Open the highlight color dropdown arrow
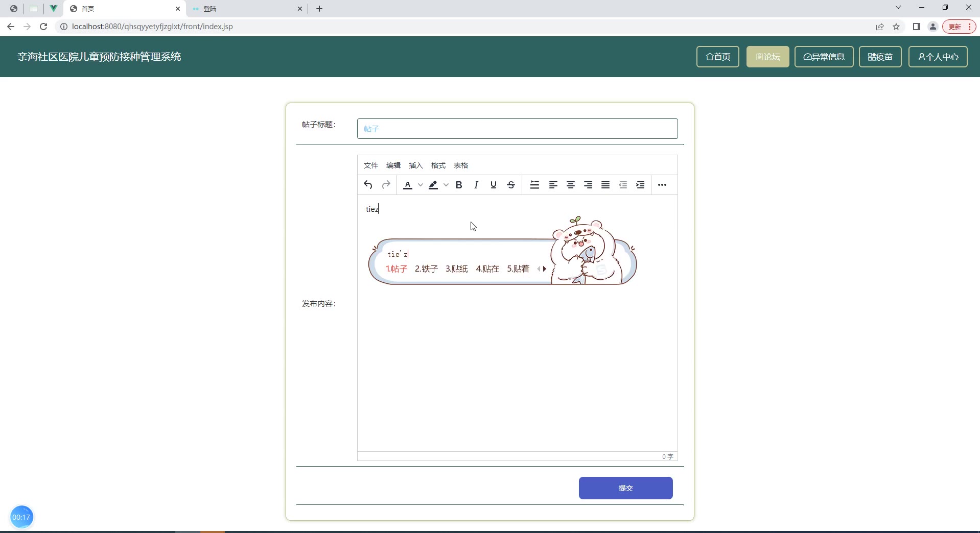Viewport: 980px width, 533px height. tap(446, 185)
